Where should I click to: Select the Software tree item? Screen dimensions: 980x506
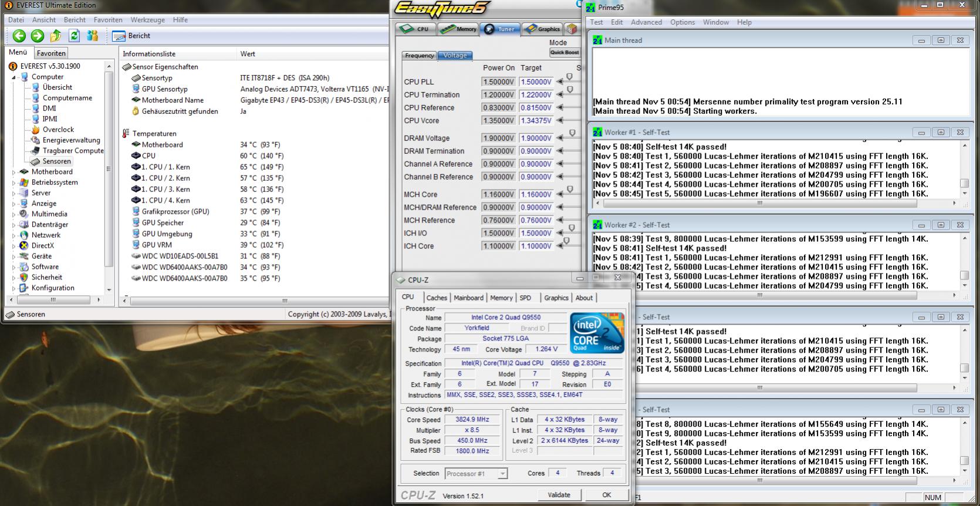coord(45,267)
